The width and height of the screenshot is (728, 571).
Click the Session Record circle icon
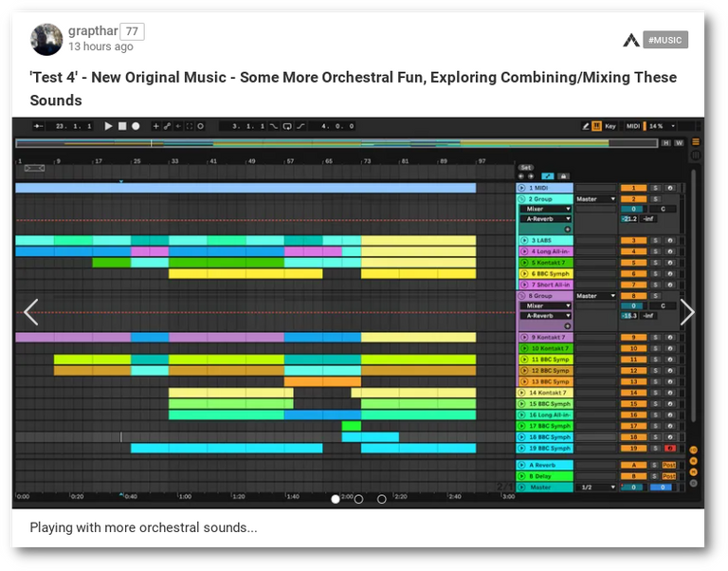[200, 126]
